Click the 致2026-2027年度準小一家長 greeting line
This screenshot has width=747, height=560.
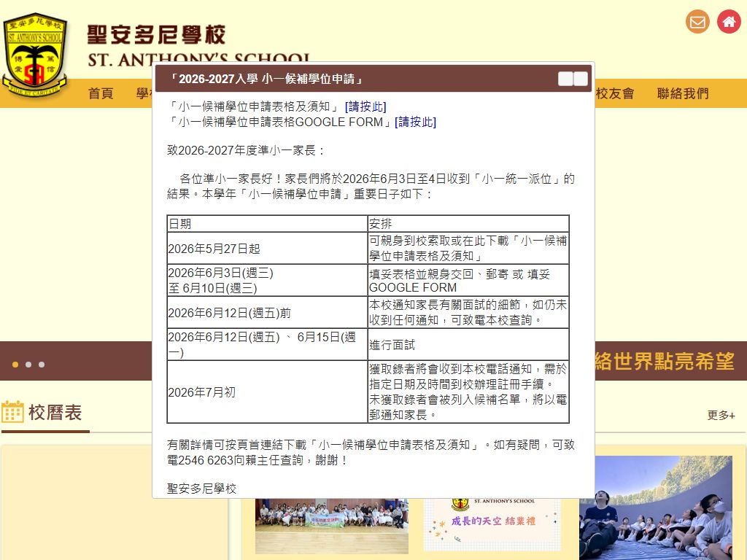point(247,150)
